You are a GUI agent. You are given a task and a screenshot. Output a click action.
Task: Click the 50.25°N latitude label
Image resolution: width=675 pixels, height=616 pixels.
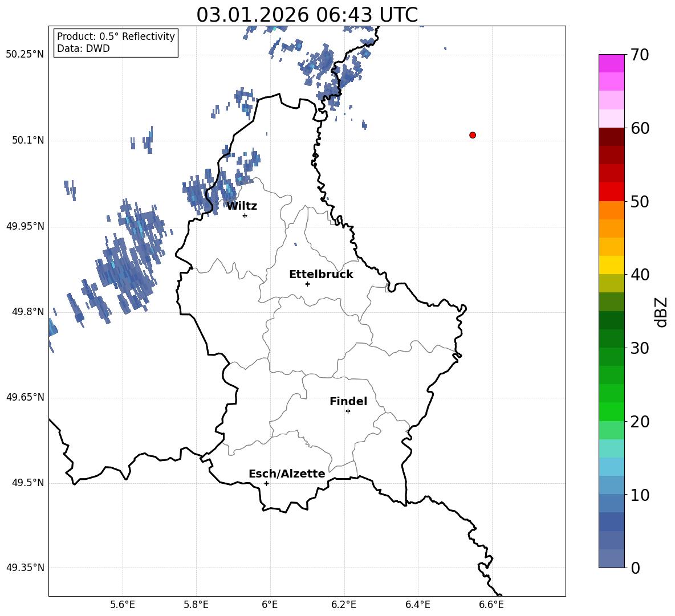(x=25, y=55)
